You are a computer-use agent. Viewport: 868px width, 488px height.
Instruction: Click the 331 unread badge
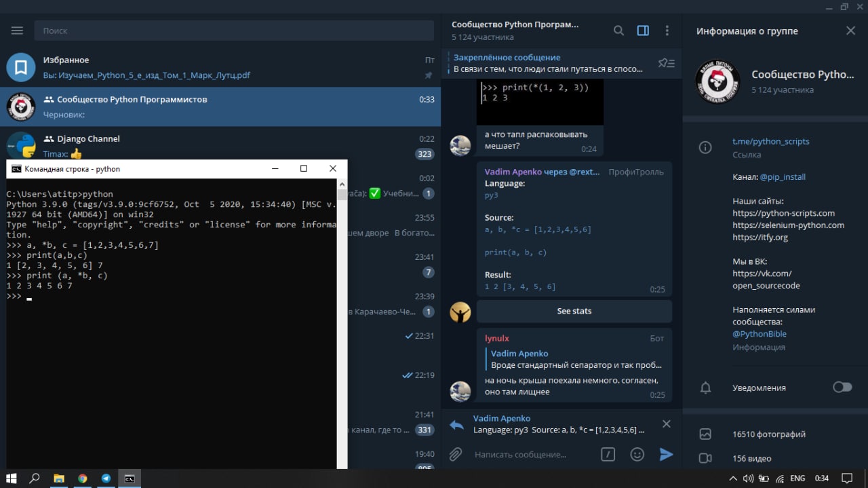click(x=425, y=430)
